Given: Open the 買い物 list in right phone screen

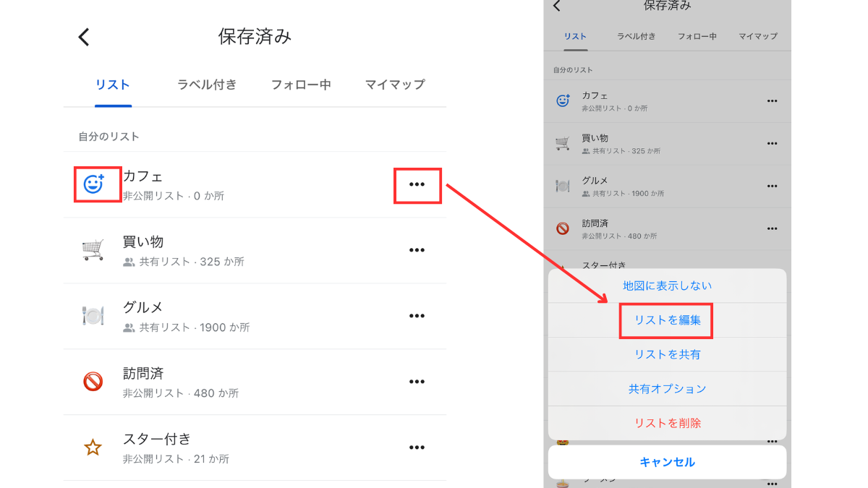Looking at the screenshot, I should pos(667,144).
